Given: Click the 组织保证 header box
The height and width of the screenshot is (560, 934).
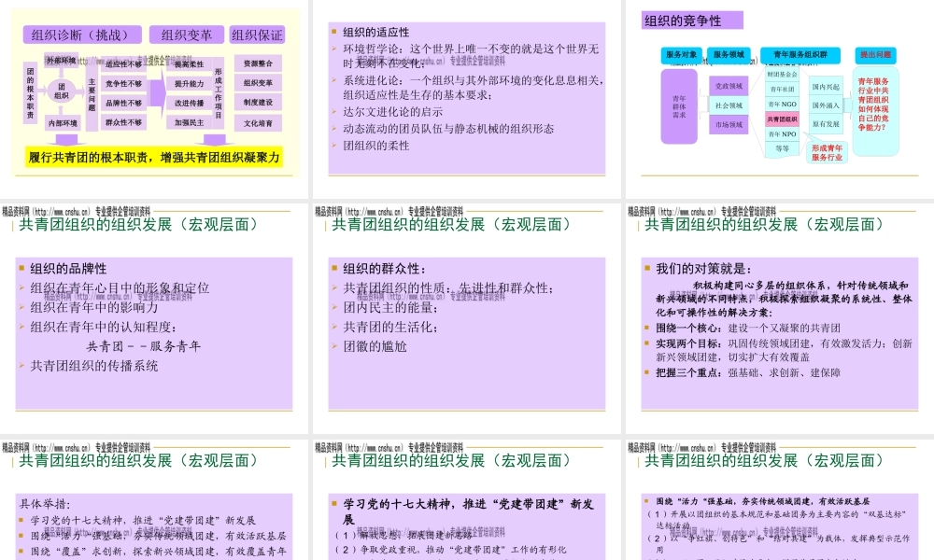Looking at the screenshot, I should tap(257, 35).
